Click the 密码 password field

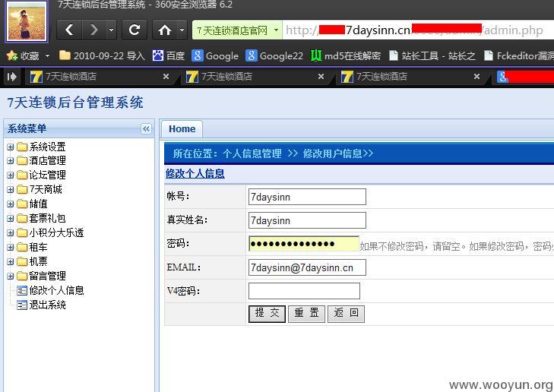[x=304, y=244]
